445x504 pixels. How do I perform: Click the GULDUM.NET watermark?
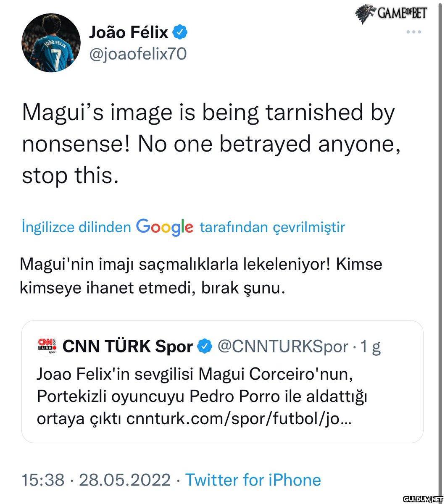click(423, 498)
